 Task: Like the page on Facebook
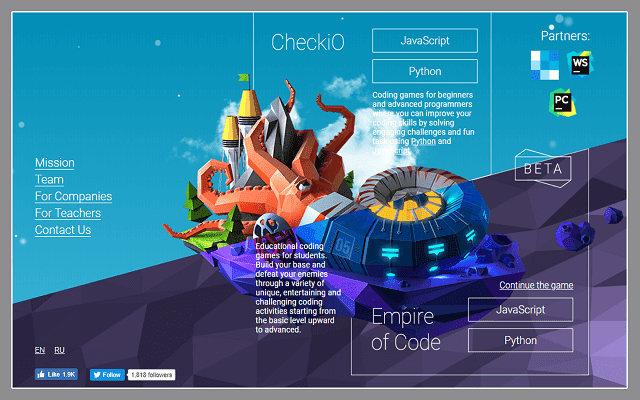pyautogui.click(x=56, y=374)
